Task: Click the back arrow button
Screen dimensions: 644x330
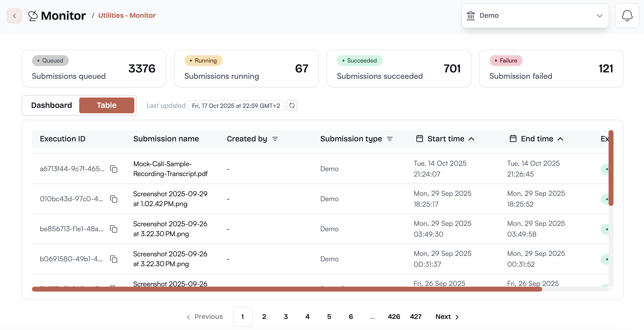Action: tap(14, 16)
